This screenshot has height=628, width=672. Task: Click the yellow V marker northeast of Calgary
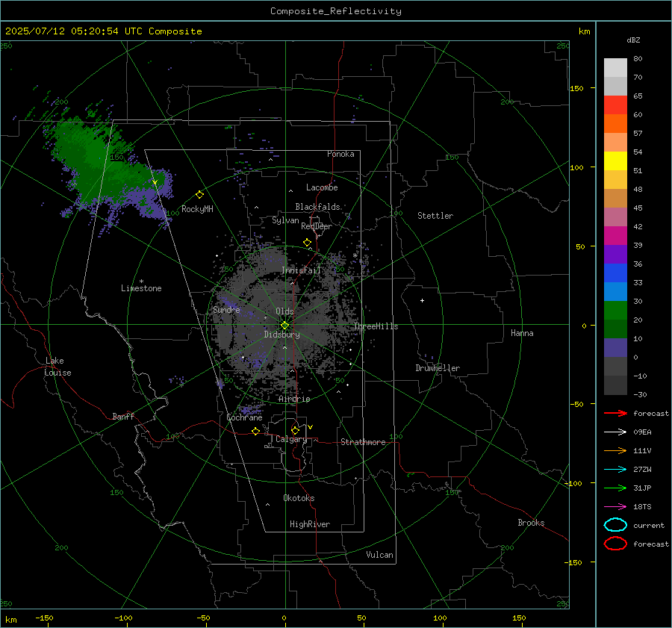[310, 427]
